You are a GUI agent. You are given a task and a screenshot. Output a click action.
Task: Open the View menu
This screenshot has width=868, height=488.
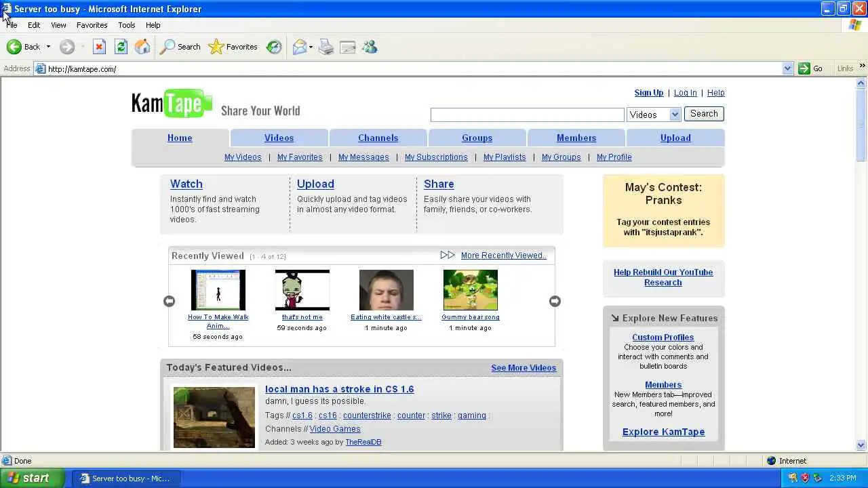[58, 25]
